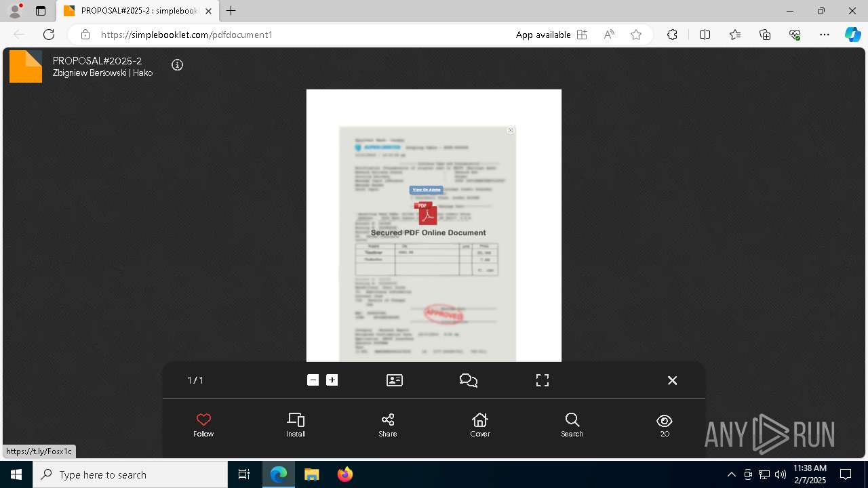This screenshot has height=488, width=868.
Task: Open the notification center
Action: coord(846,474)
